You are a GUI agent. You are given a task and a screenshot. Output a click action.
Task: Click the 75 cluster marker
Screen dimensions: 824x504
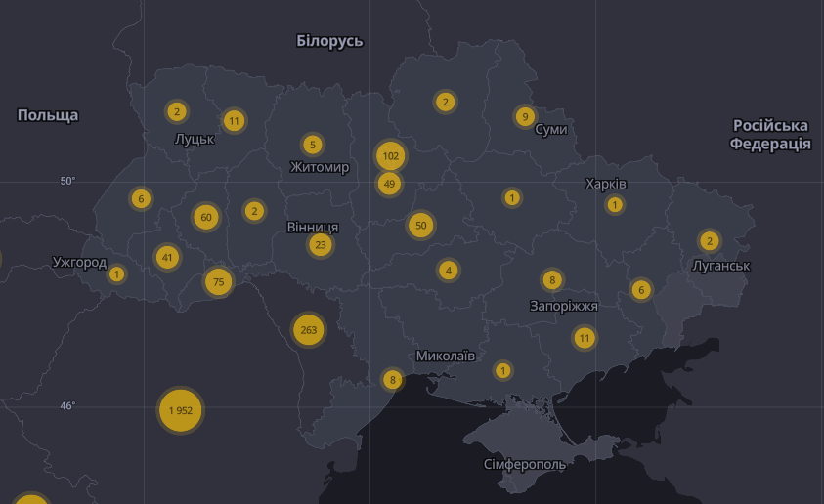click(219, 282)
